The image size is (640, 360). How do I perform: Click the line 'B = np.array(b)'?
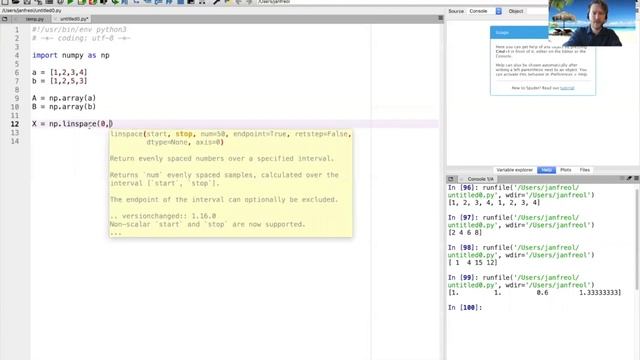(x=64, y=107)
